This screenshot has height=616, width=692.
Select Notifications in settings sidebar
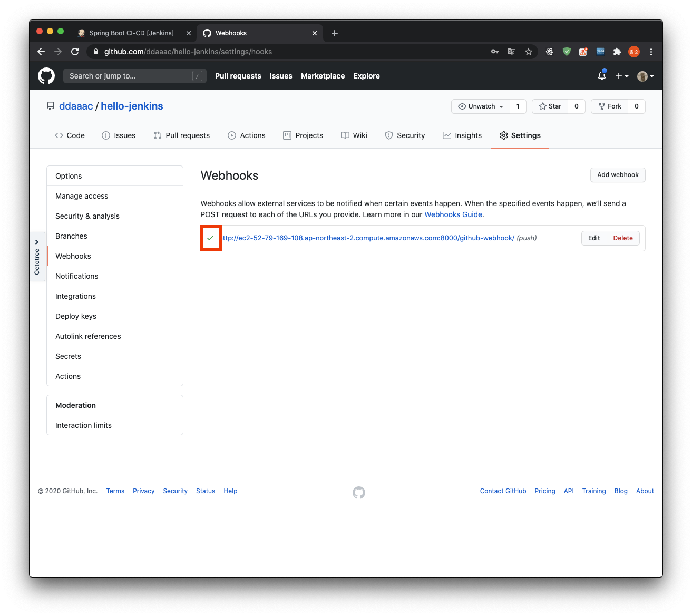pyautogui.click(x=115, y=276)
